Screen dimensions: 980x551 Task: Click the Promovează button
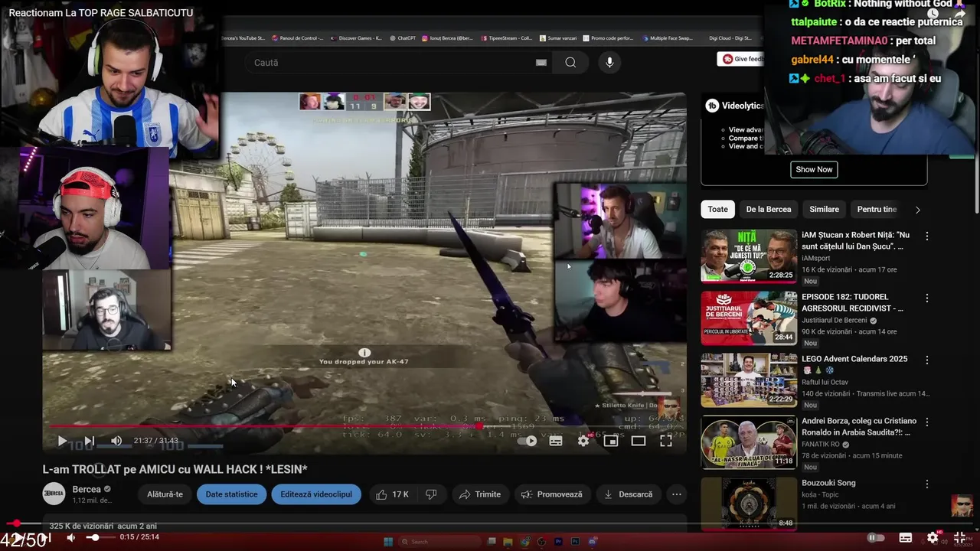552,494
